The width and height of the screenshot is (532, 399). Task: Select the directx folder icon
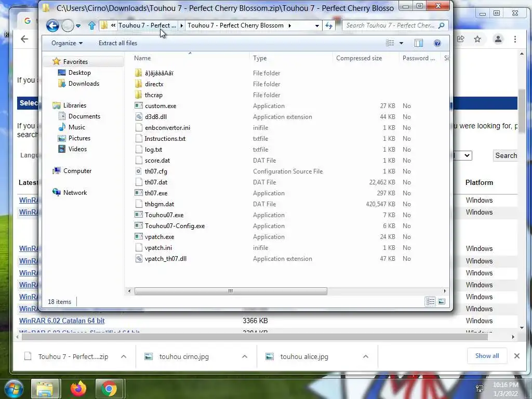click(x=138, y=84)
